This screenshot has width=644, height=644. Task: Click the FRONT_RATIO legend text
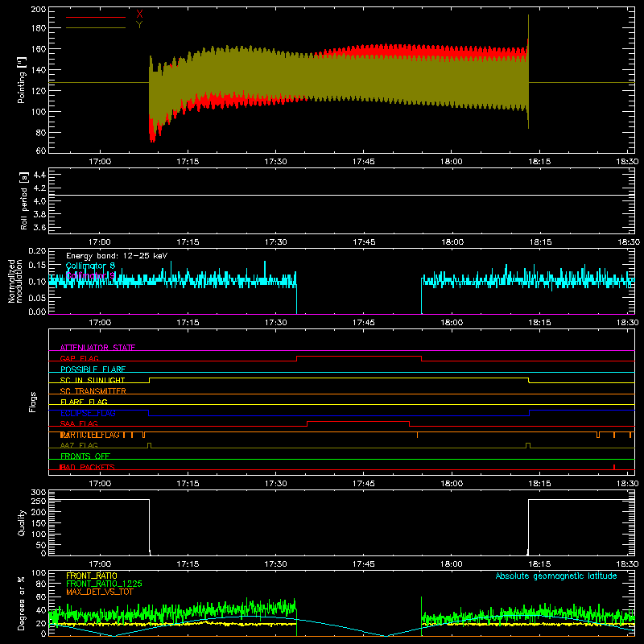pyautogui.click(x=92, y=576)
